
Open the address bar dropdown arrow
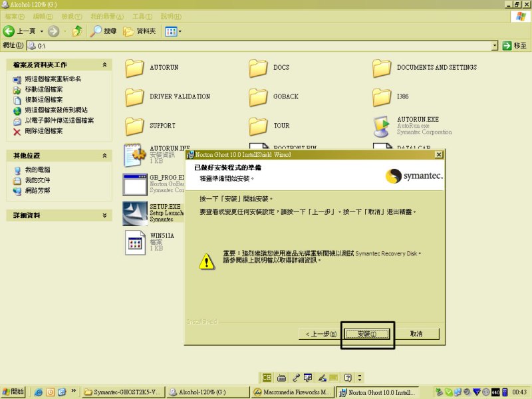[495, 46]
